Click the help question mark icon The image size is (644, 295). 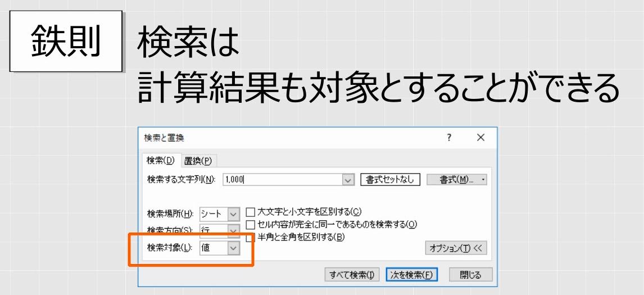[x=450, y=138]
